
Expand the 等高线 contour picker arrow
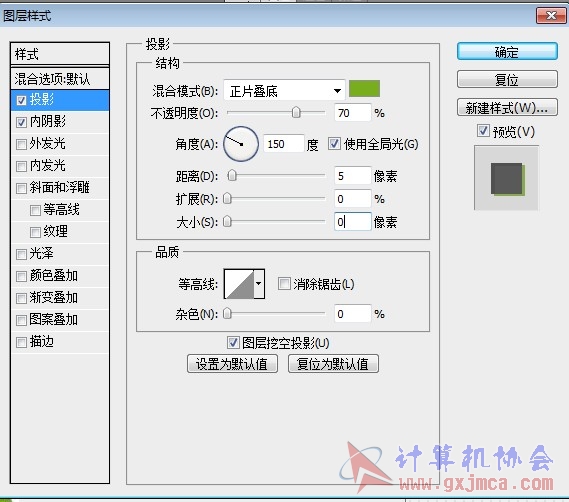(x=259, y=284)
